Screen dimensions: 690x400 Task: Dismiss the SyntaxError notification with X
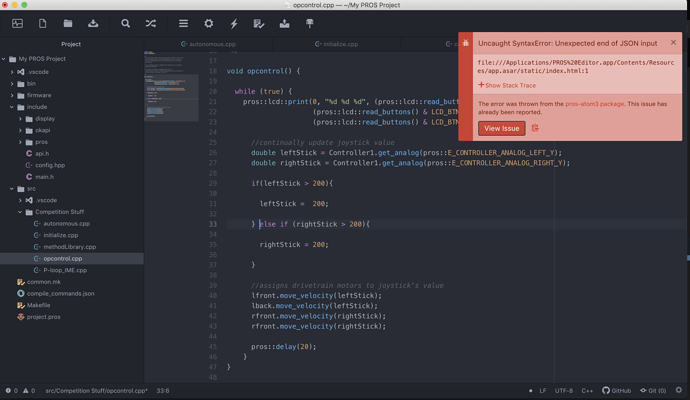pos(673,42)
